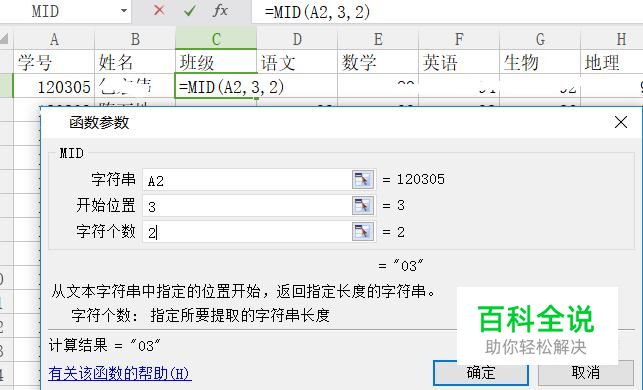Screen dimensions: 643x390
Task: Open the Name Box dropdown arrow
Action: (124, 11)
